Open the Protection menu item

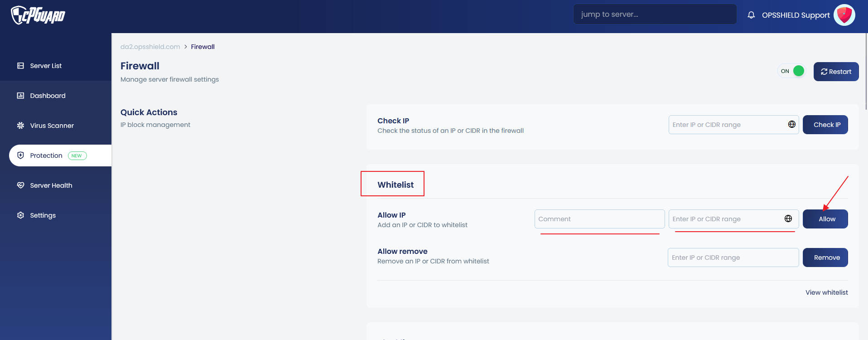tap(46, 155)
